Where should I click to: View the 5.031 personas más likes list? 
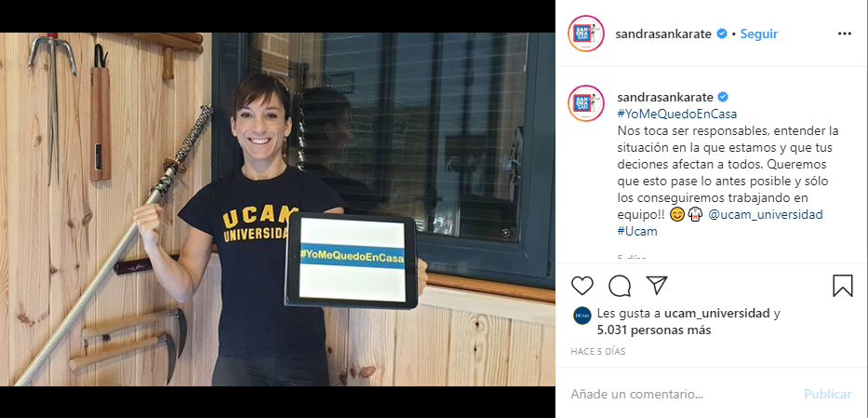click(654, 330)
